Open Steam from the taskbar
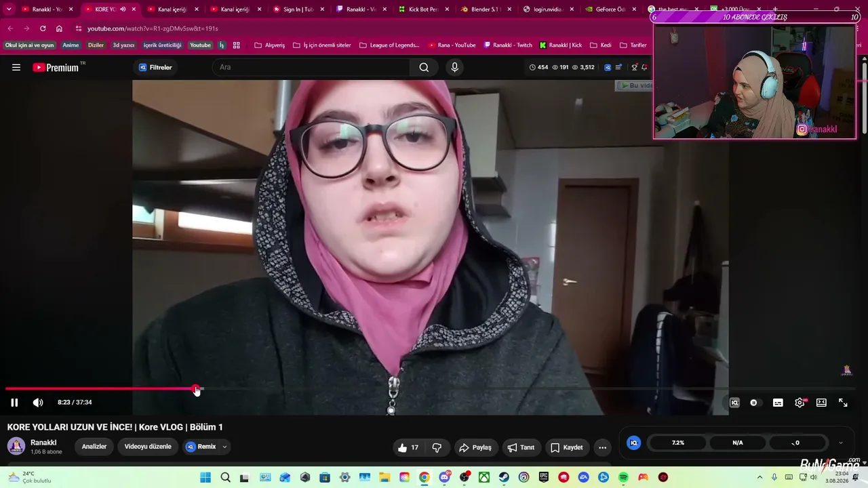 point(504,477)
